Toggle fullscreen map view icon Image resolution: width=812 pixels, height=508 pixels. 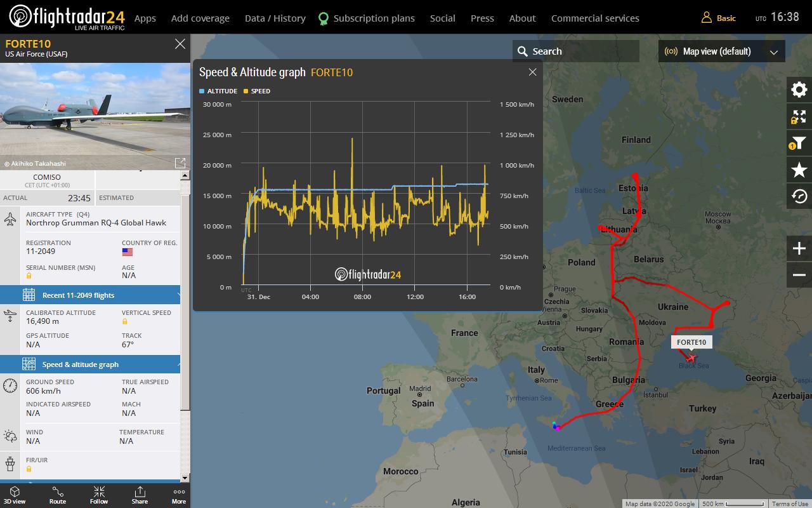799,116
